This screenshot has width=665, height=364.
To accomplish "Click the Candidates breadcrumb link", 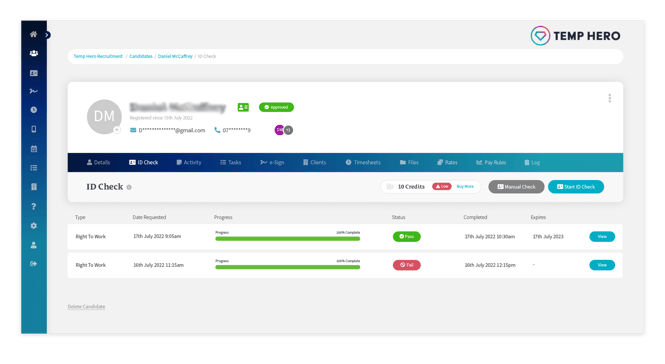I will pyautogui.click(x=141, y=56).
